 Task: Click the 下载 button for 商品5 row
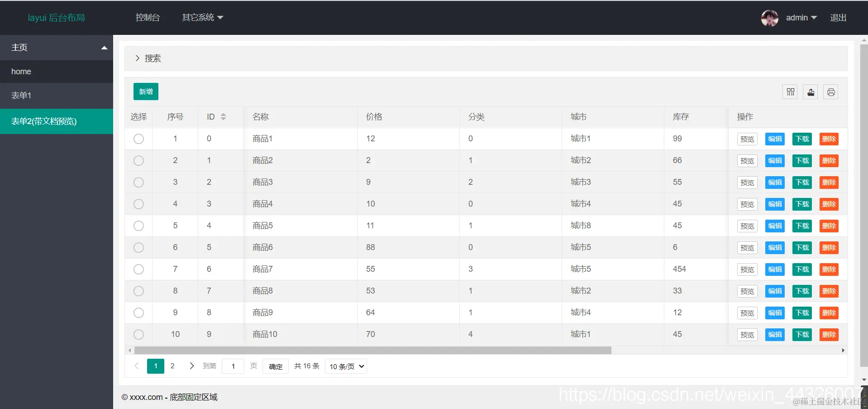pyautogui.click(x=802, y=226)
